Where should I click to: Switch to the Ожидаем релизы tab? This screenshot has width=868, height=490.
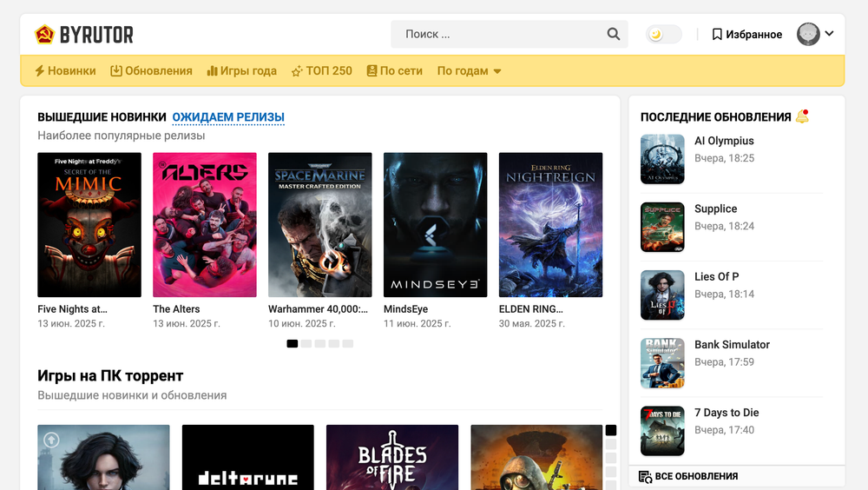coord(228,117)
